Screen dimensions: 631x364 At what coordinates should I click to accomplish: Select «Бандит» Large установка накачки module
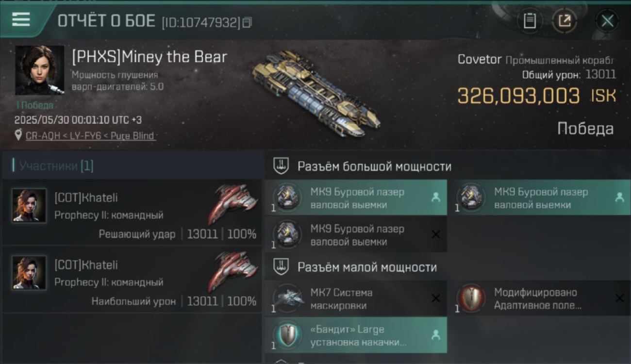click(356, 335)
